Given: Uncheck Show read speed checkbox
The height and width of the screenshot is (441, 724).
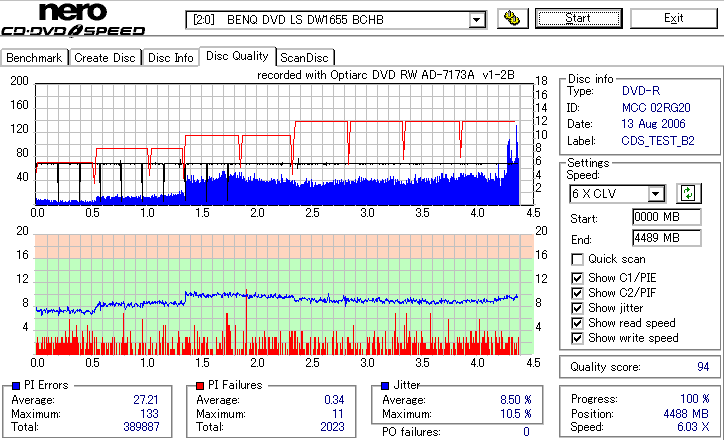Looking at the screenshot, I should (x=577, y=323).
